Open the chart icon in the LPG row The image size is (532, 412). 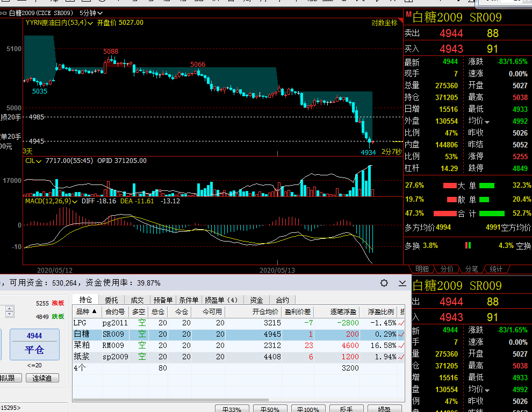(x=401, y=323)
